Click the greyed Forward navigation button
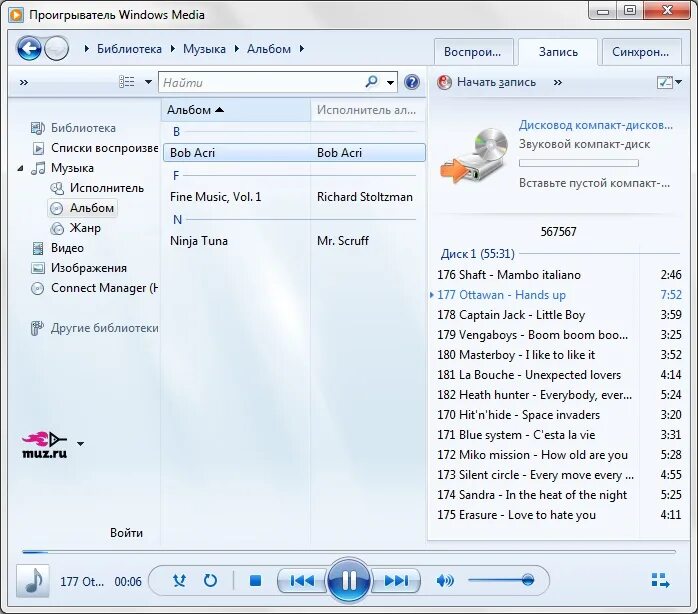698x614 pixels. [x=57, y=48]
